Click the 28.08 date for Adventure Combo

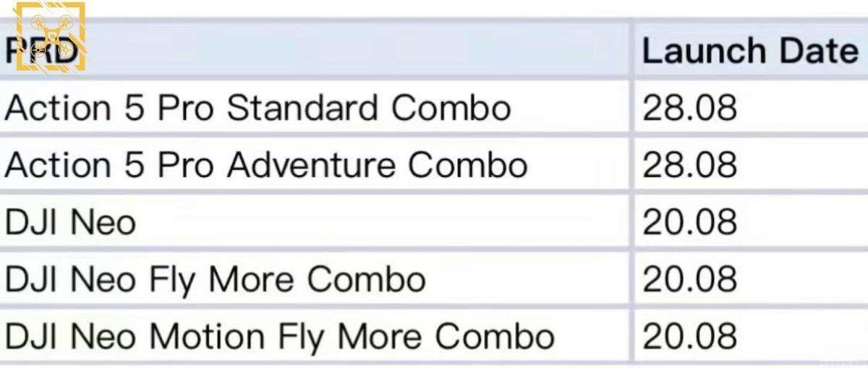pos(689,165)
